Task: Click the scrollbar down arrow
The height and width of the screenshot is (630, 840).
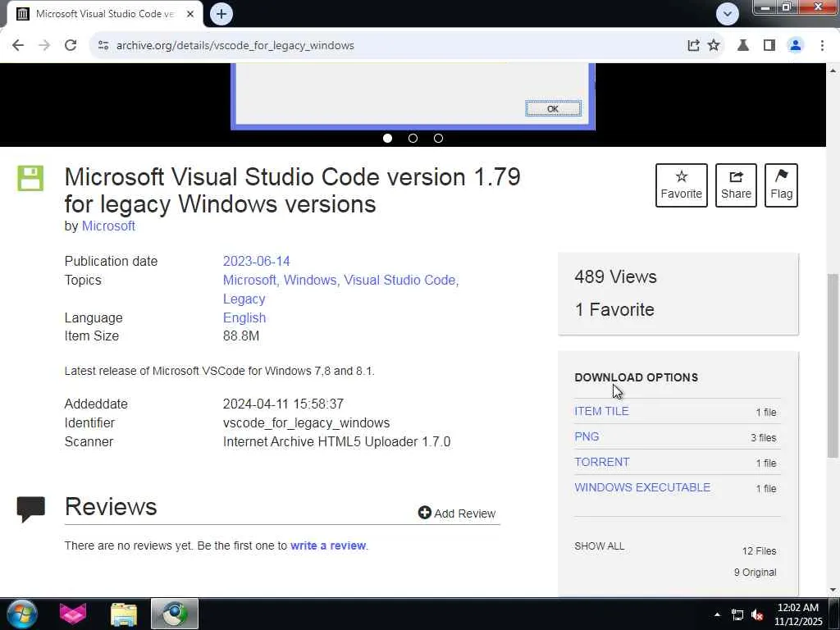Action: pos(833,591)
